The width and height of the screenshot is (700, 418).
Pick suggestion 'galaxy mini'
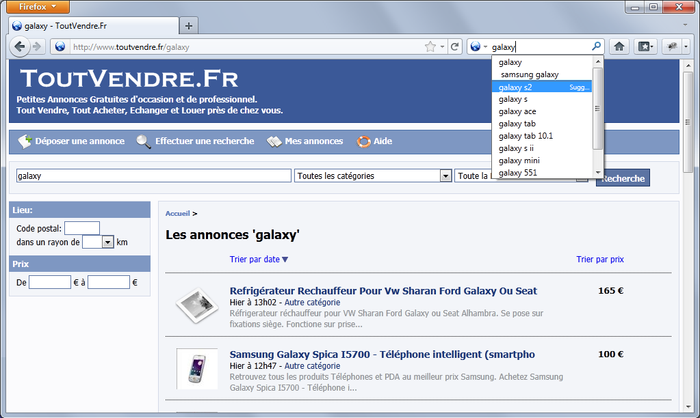(542, 160)
